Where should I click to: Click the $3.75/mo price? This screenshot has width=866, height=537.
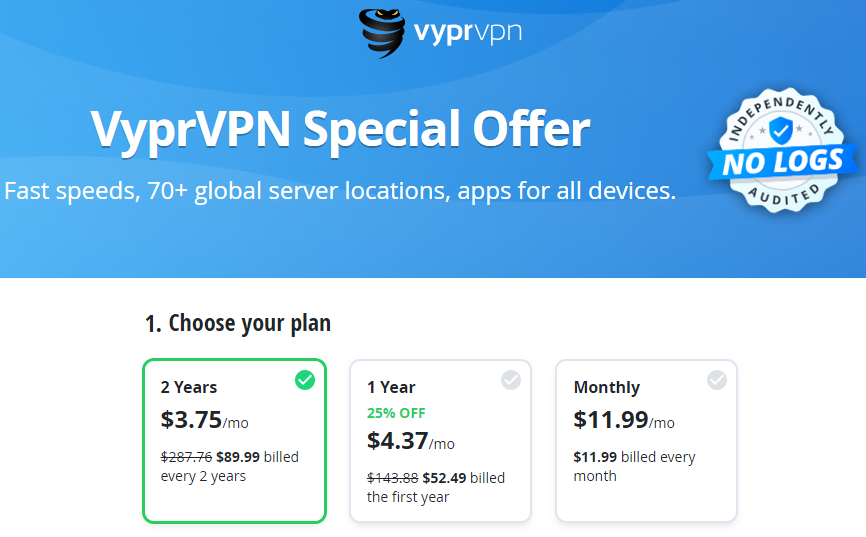coord(204,420)
